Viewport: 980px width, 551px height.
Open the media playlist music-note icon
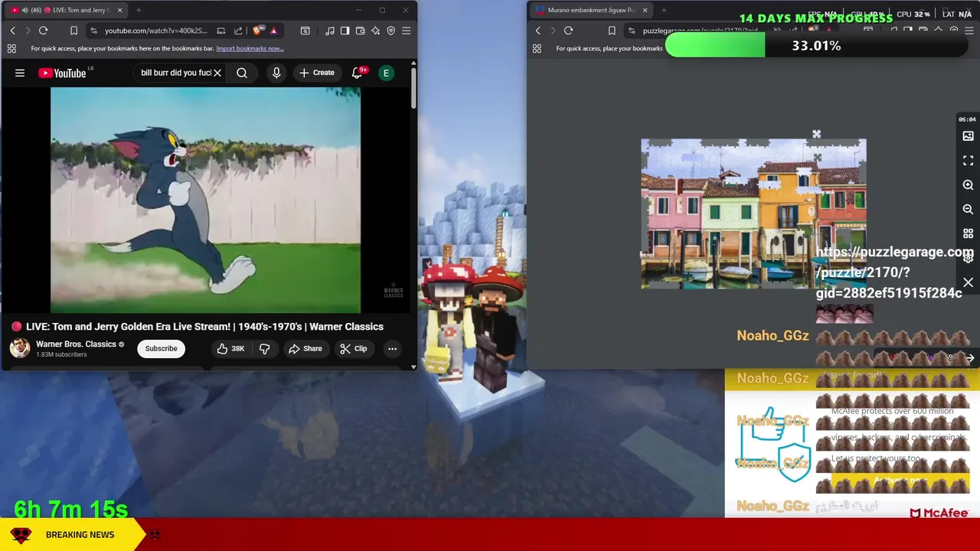tap(329, 31)
